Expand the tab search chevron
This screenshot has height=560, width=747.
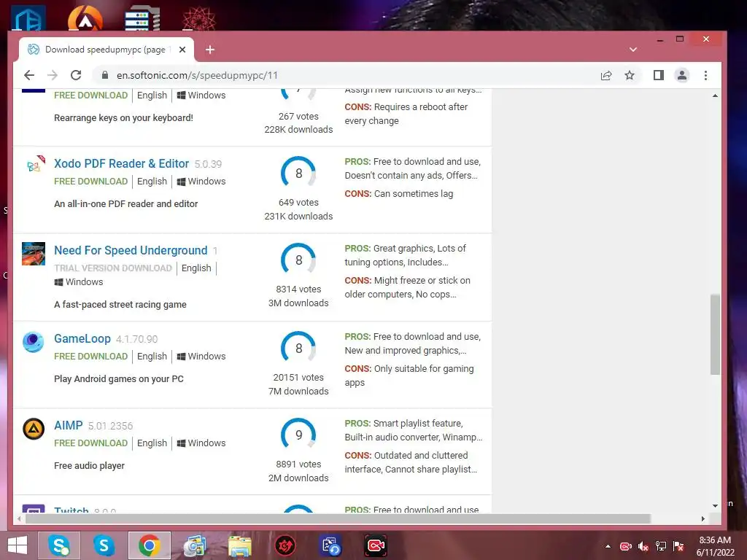click(x=632, y=50)
